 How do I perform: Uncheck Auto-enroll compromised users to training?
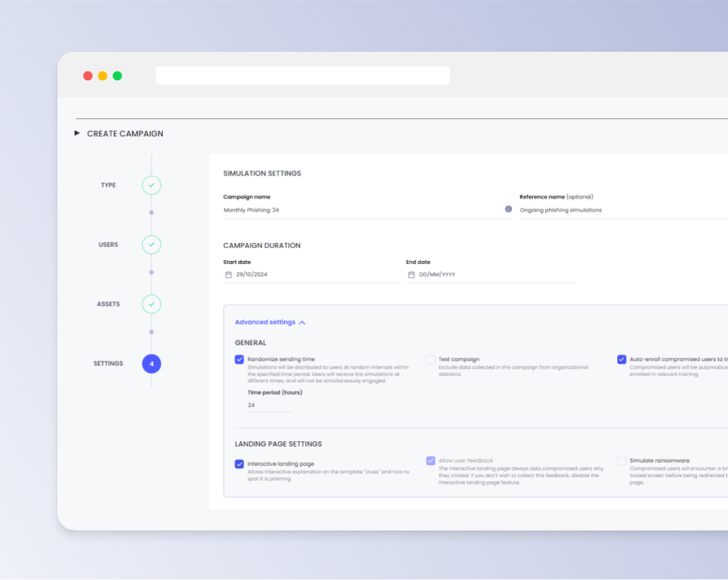[x=622, y=359]
